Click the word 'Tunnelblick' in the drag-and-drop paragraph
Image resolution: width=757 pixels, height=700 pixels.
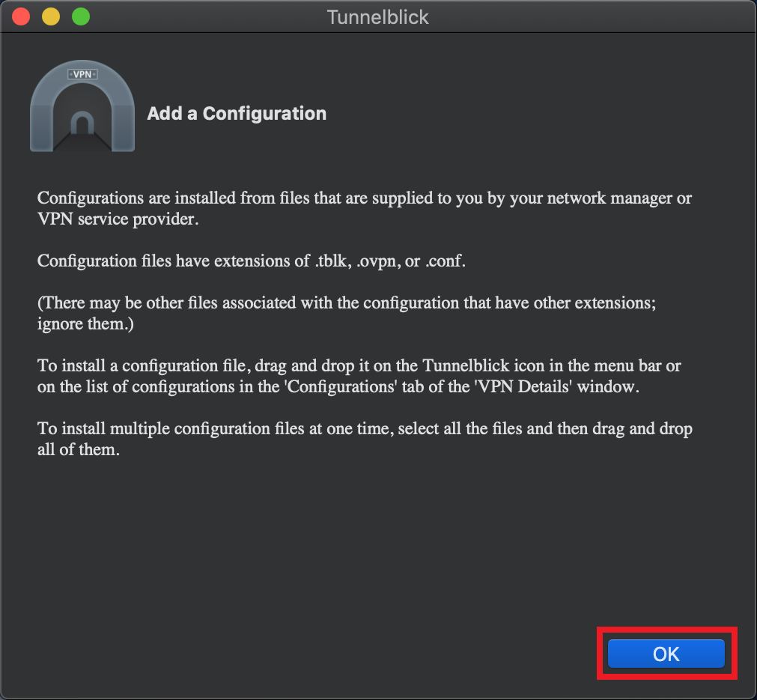(466, 365)
